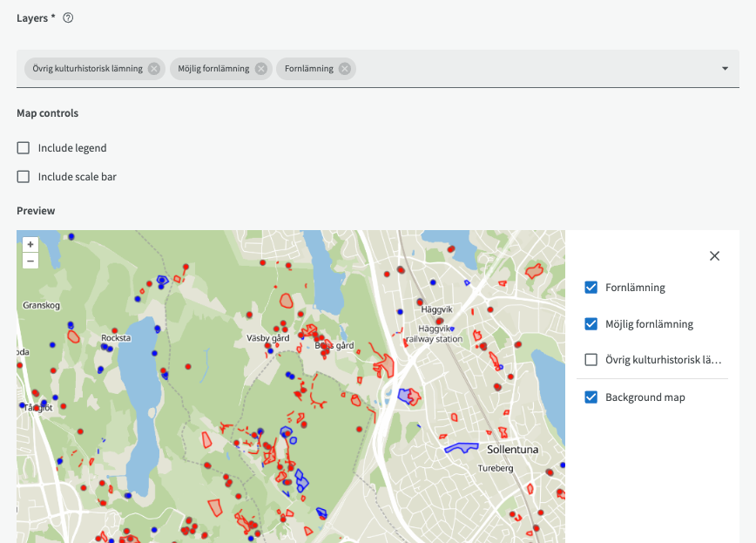Uncheck the Fornlämning layer checkbox
This screenshot has height=543, width=756.
click(591, 287)
